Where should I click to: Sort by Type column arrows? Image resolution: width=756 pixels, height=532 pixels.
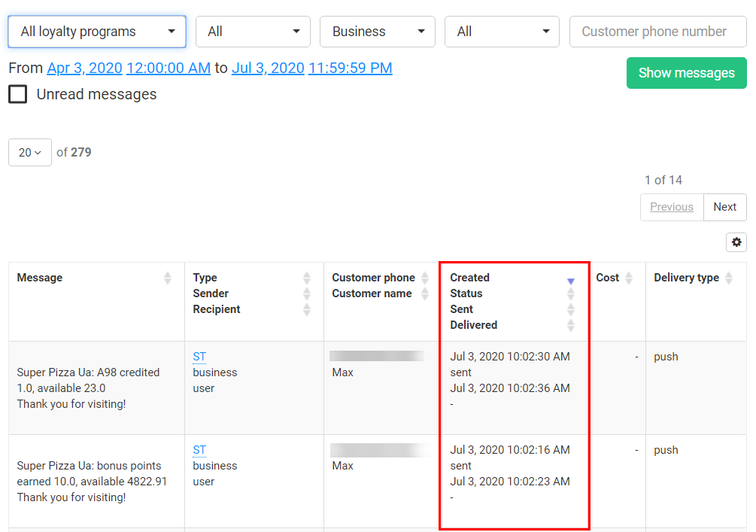click(x=306, y=278)
